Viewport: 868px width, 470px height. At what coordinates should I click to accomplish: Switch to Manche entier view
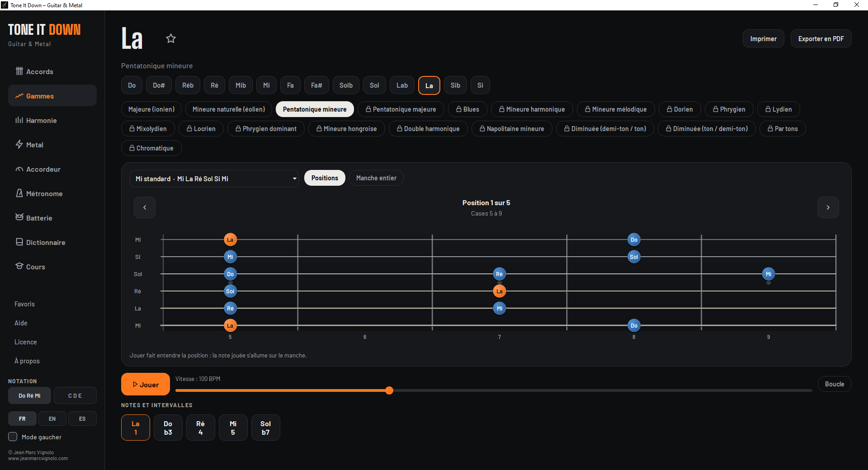tap(376, 178)
